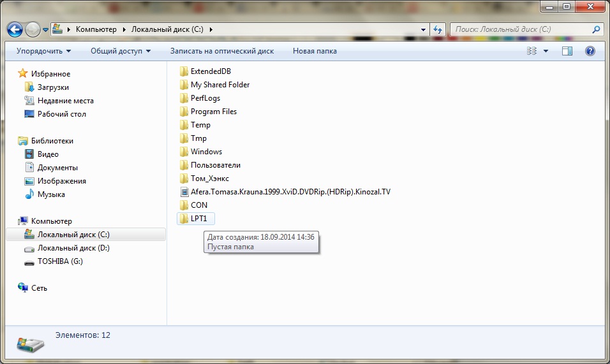Click the Локальный диск (D:) drive icon
This screenshot has width=610, height=364.
[29, 249]
